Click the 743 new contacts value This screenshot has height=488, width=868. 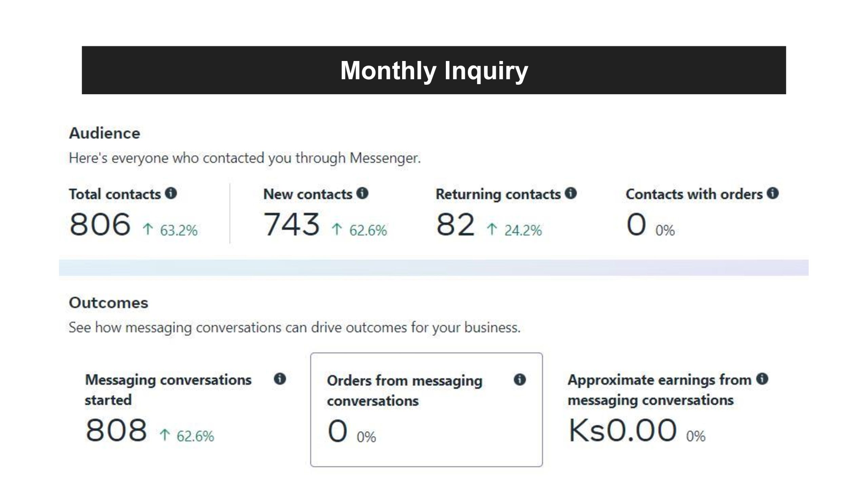tap(292, 224)
